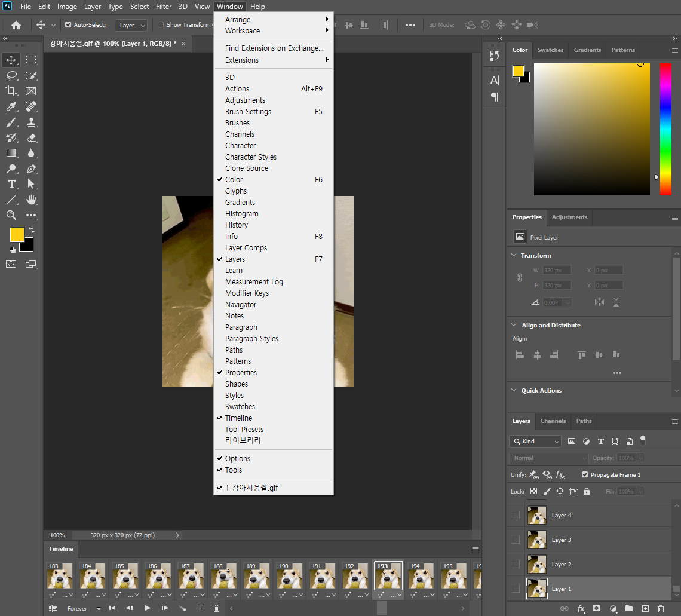Open the Help menu
Screen dimensions: 681x616
pyautogui.click(x=257, y=7)
